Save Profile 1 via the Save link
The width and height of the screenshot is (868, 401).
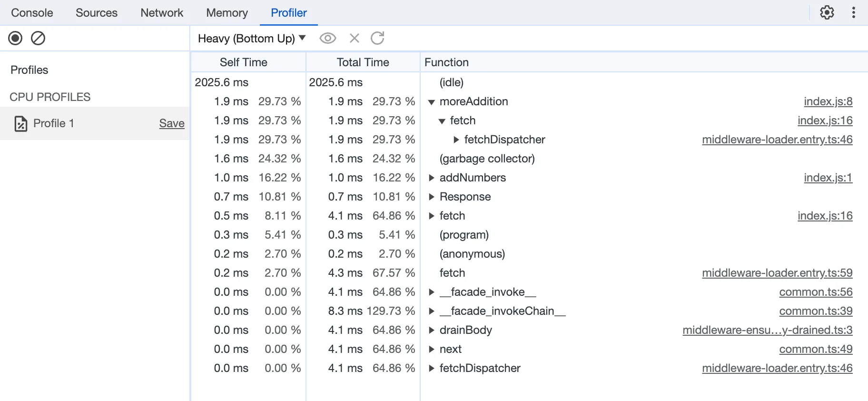(171, 123)
